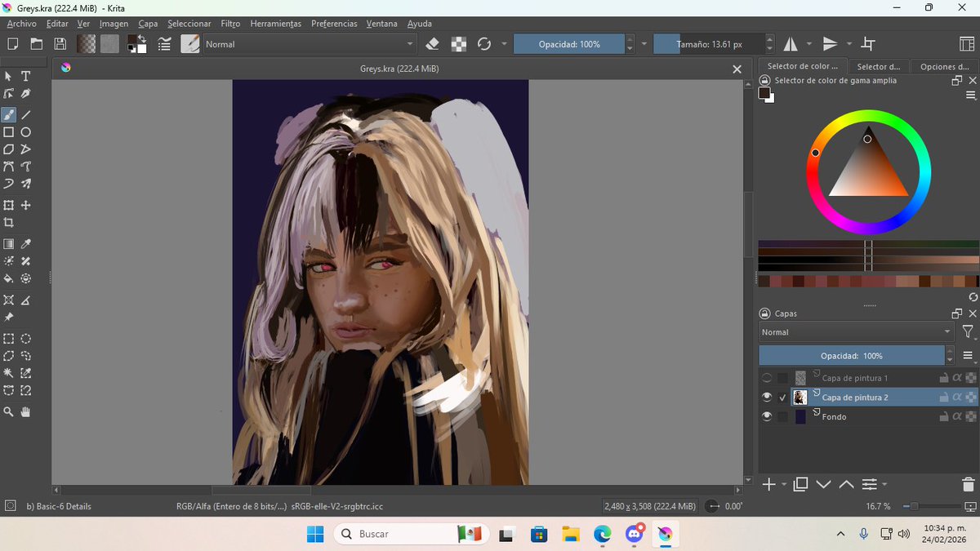Select the Freehand Brush tool
Image resolution: width=980 pixels, height=551 pixels.
pos(10,114)
